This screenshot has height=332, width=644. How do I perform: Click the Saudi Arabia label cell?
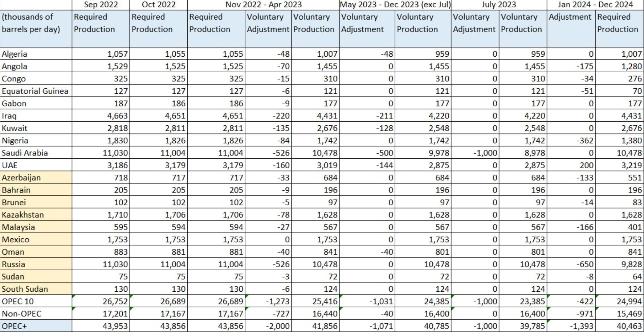36,153
